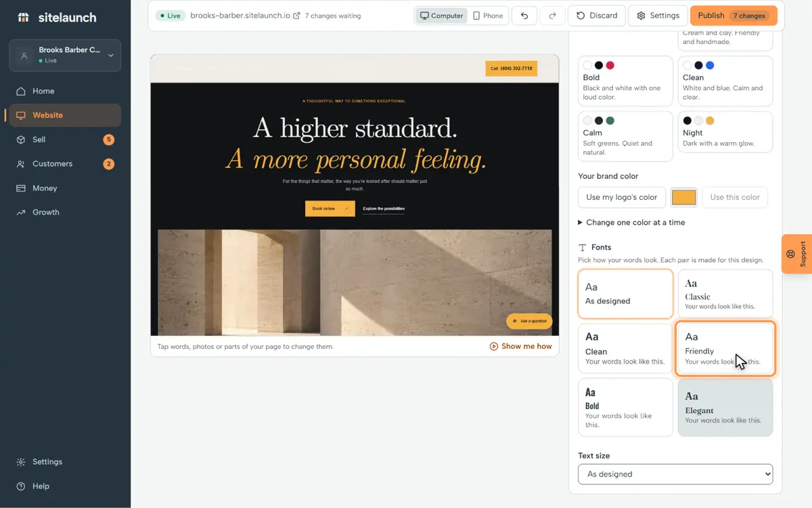Image resolution: width=812 pixels, height=508 pixels.
Task: Open the Text size dropdown
Action: (675, 474)
